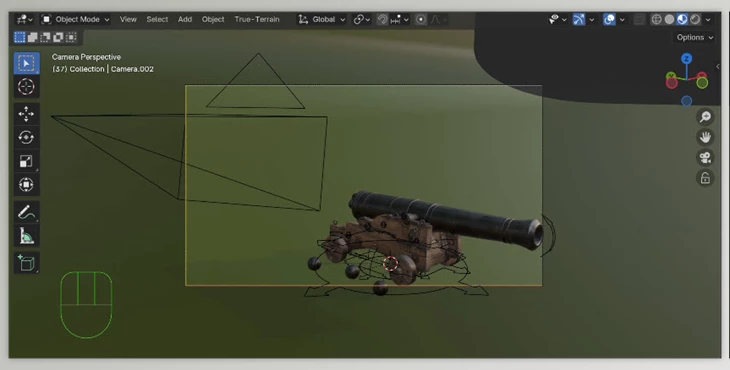Switch to rendered viewport shading

[x=695, y=20]
